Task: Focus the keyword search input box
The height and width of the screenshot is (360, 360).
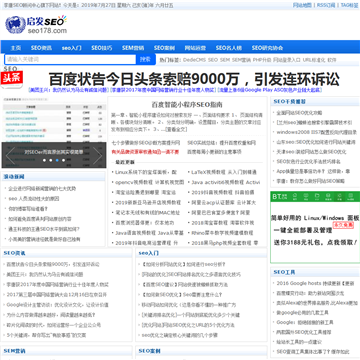Action: tap(70, 59)
